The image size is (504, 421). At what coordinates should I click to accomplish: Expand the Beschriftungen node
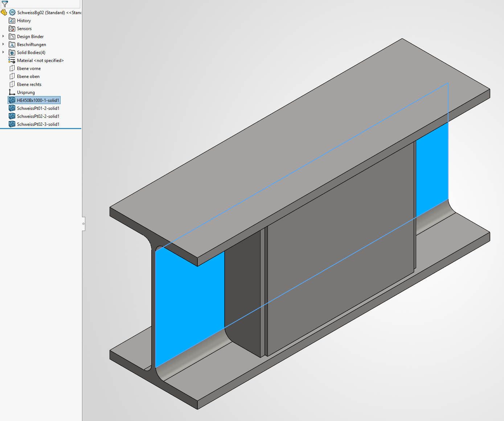3,44
